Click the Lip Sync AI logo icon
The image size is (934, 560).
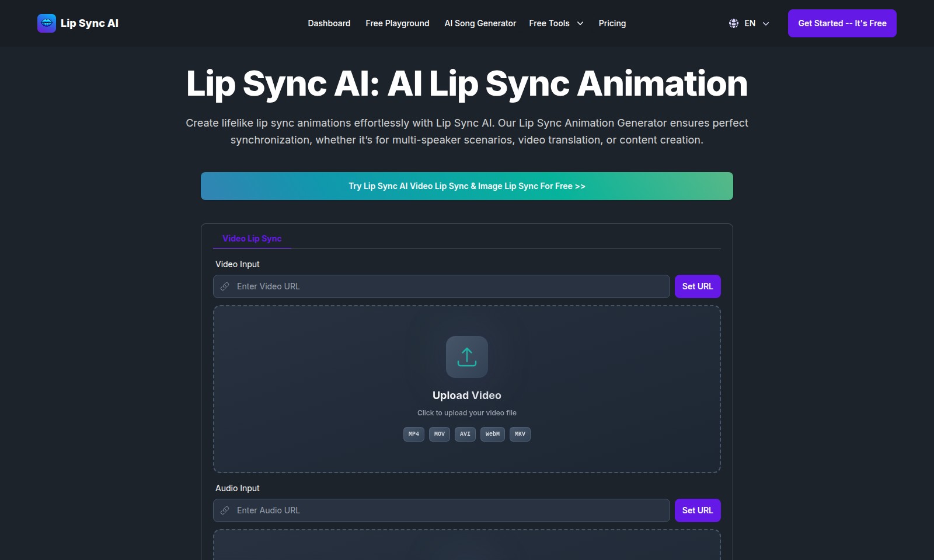coord(47,23)
